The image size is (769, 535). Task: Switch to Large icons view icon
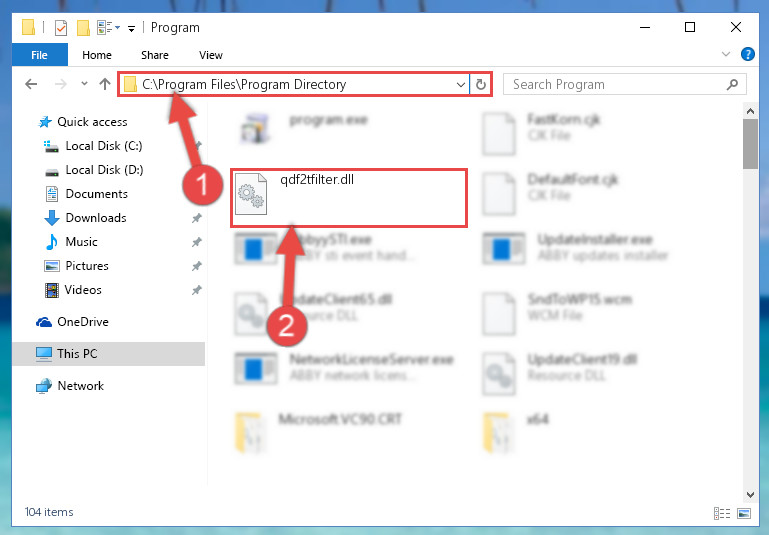(744, 513)
